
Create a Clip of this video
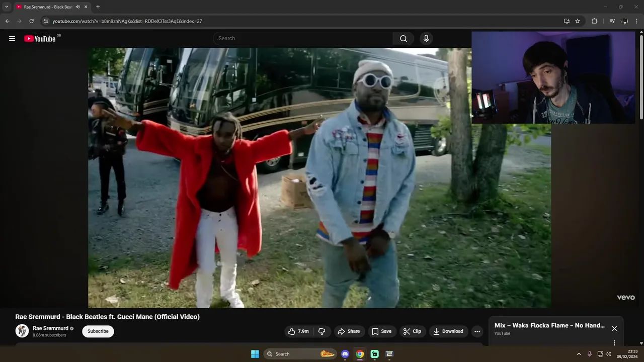412,331
